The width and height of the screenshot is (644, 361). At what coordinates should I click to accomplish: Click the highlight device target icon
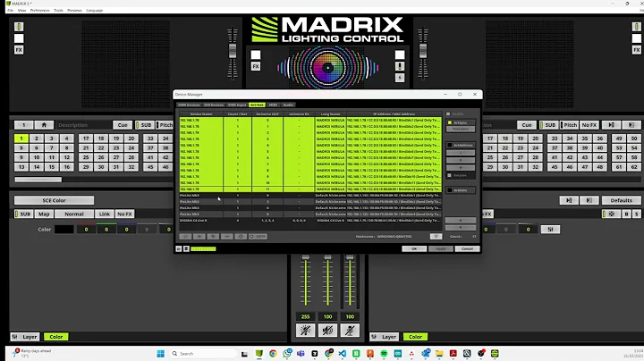241,236
